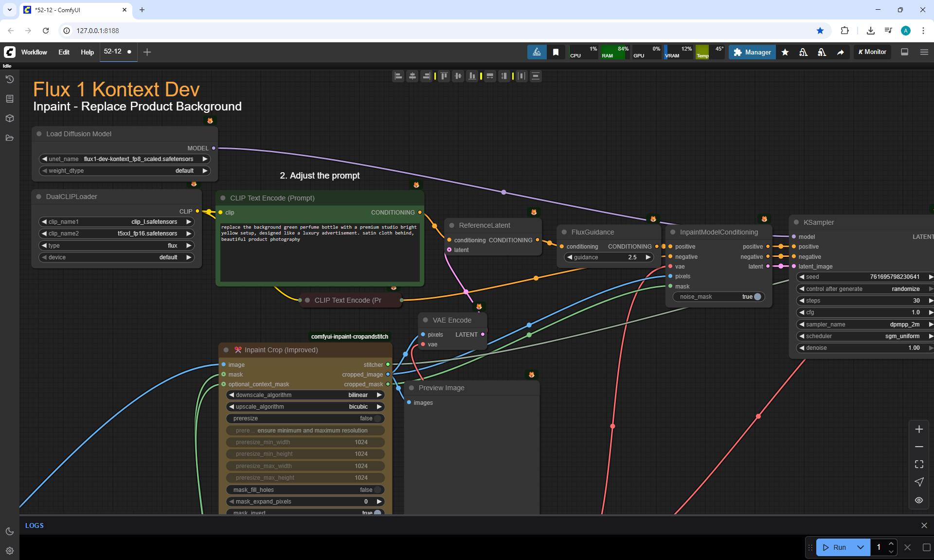Click the bookmark icon in top toolbar
The image size is (934, 560).
[556, 52]
